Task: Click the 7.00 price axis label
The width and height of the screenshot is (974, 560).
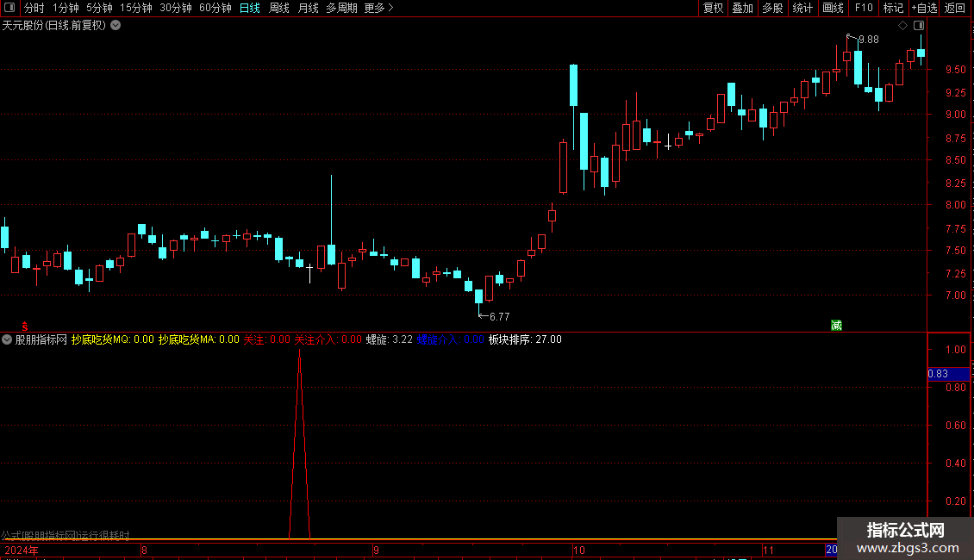Action: pos(955,296)
